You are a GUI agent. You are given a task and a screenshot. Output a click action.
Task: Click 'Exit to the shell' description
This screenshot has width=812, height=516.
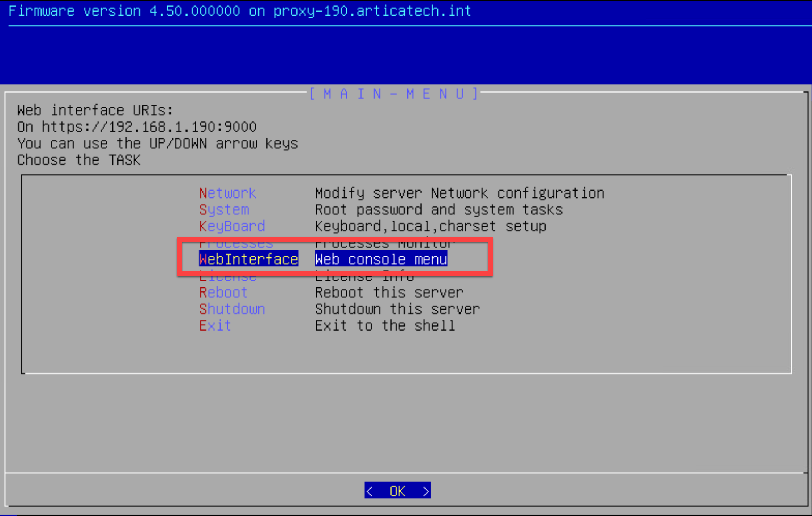[385, 325]
